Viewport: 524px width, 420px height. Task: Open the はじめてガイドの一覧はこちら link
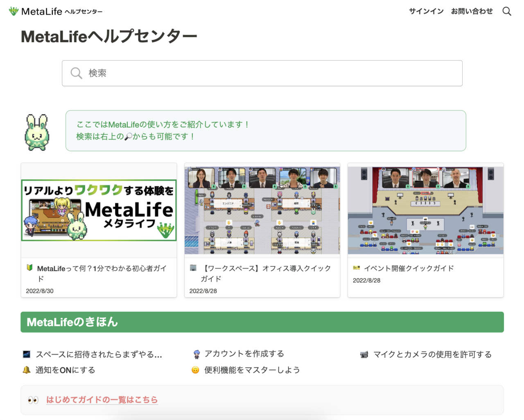pyautogui.click(x=102, y=400)
